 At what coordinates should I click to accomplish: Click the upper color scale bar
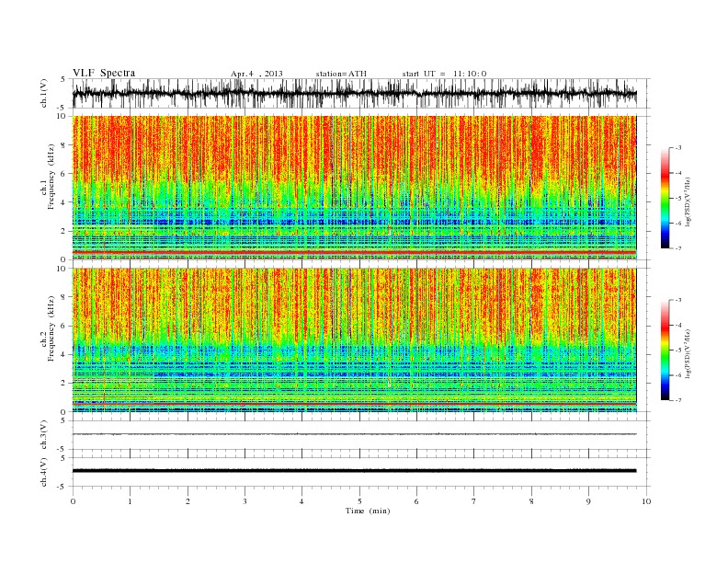click(x=665, y=198)
